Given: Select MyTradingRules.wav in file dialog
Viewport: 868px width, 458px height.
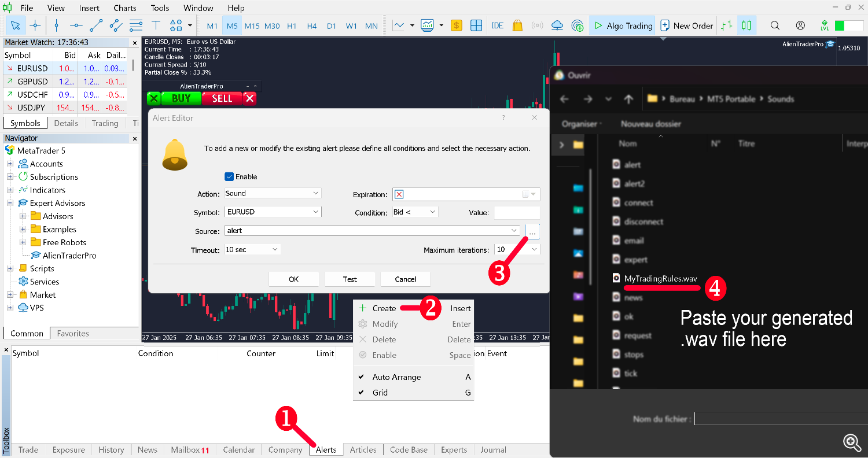Looking at the screenshot, I should click(x=661, y=279).
